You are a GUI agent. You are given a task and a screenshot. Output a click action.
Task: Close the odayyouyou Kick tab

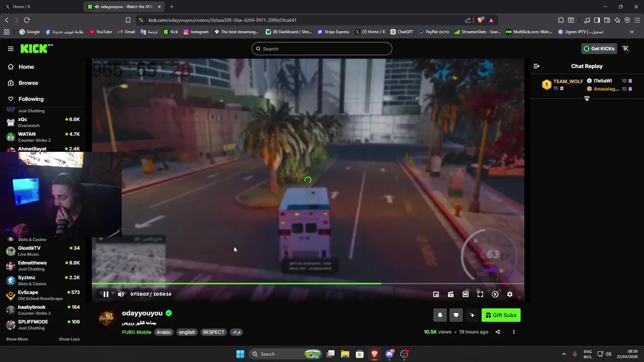159,7
